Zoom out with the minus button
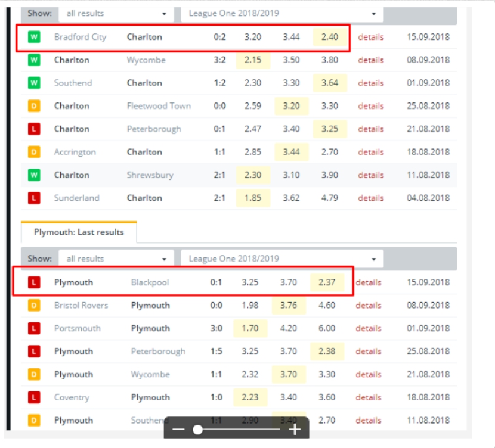The height and width of the screenshot is (448, 495). (178, 430)
